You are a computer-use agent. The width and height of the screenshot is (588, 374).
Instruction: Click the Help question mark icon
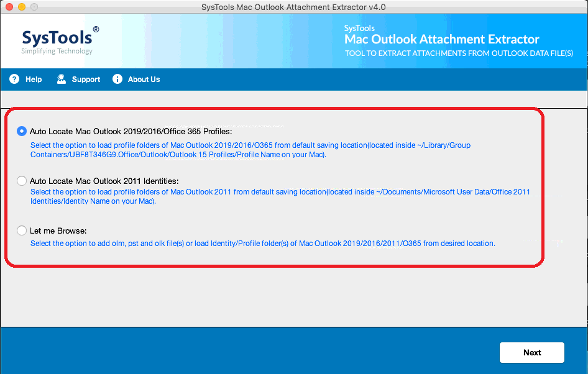tap(14, 79)
